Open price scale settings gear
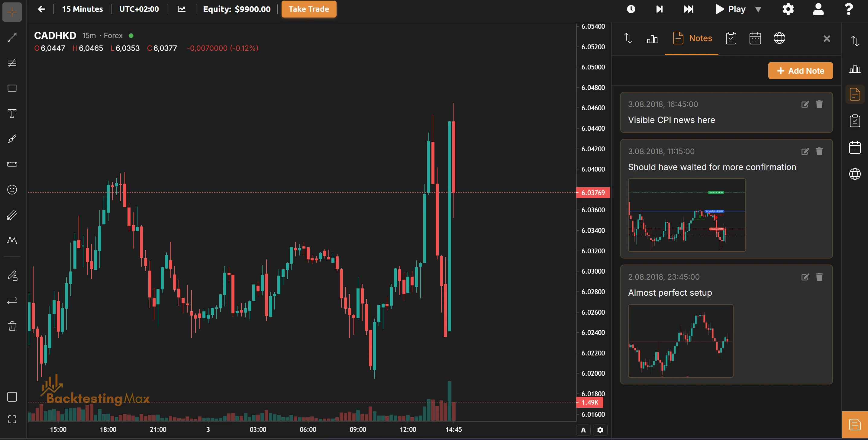Viewport: 868px width, 440px height. click(x=600, y=430)
